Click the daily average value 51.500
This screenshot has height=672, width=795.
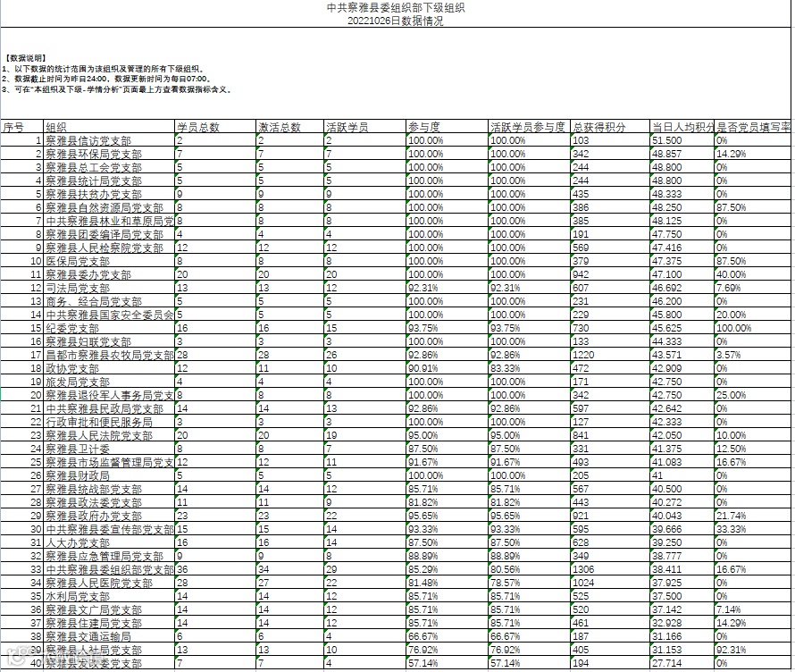[682, 140]
